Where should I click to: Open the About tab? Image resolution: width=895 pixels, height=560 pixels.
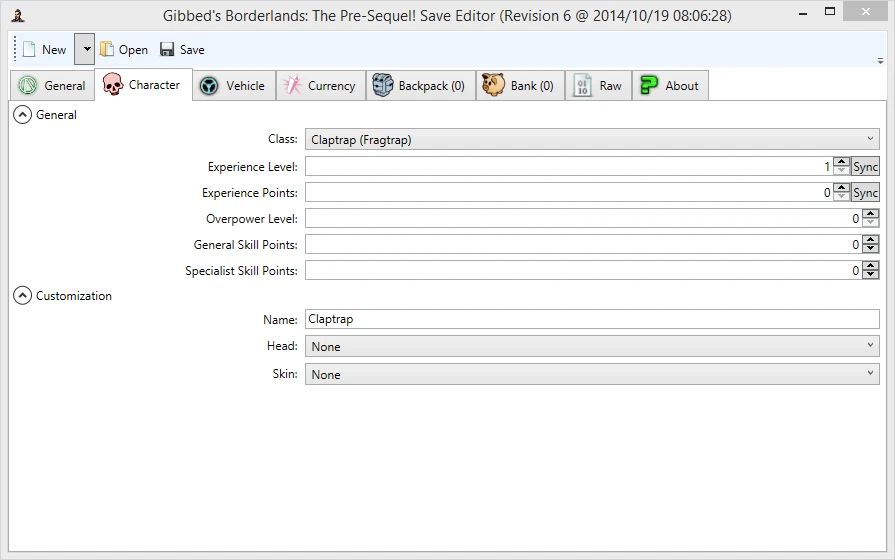pos(670,86)
